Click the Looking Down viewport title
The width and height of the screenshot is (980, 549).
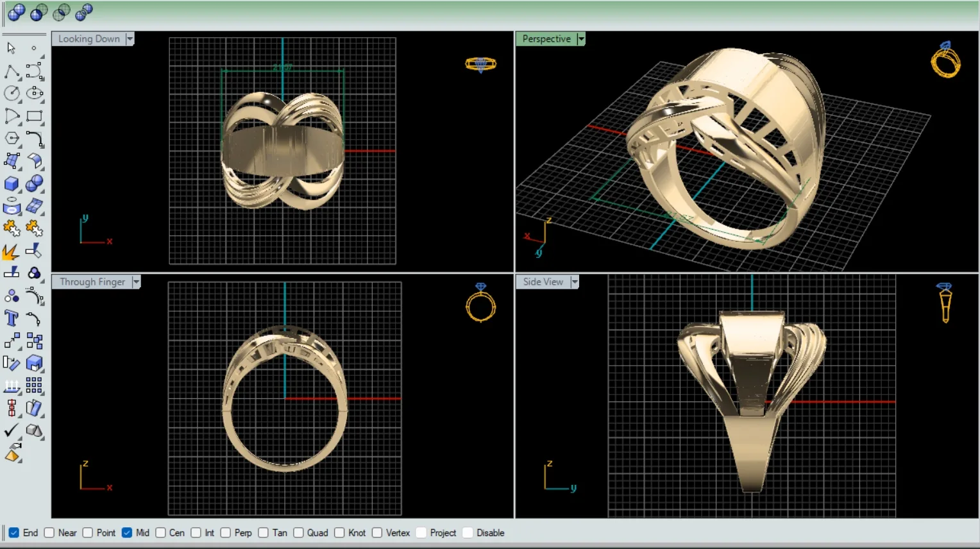(x=89, y=39)
